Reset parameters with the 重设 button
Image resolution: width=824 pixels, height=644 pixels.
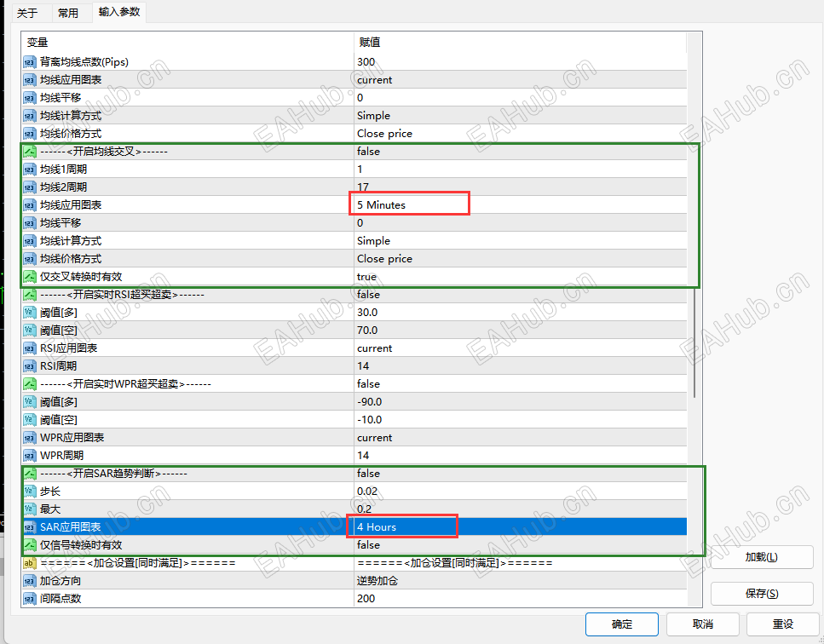point(783,624)
